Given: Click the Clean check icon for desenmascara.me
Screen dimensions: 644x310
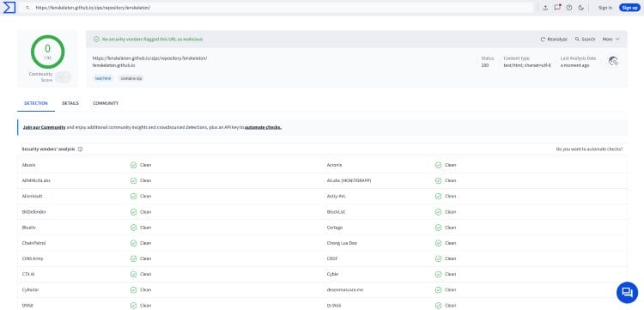Looking at the screenshot, I should point(438,290).
